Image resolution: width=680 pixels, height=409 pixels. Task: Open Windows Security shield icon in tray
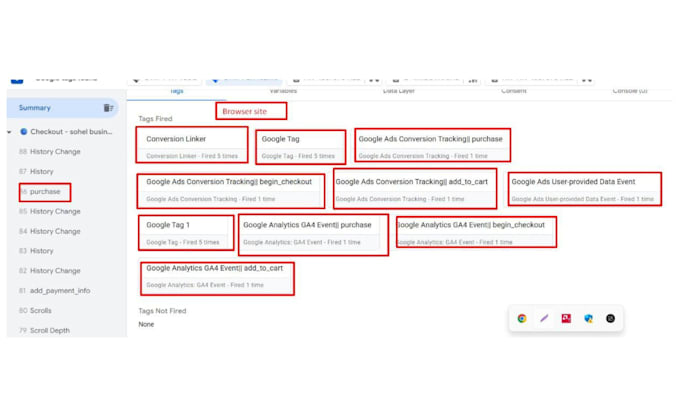tap(588, 318)
